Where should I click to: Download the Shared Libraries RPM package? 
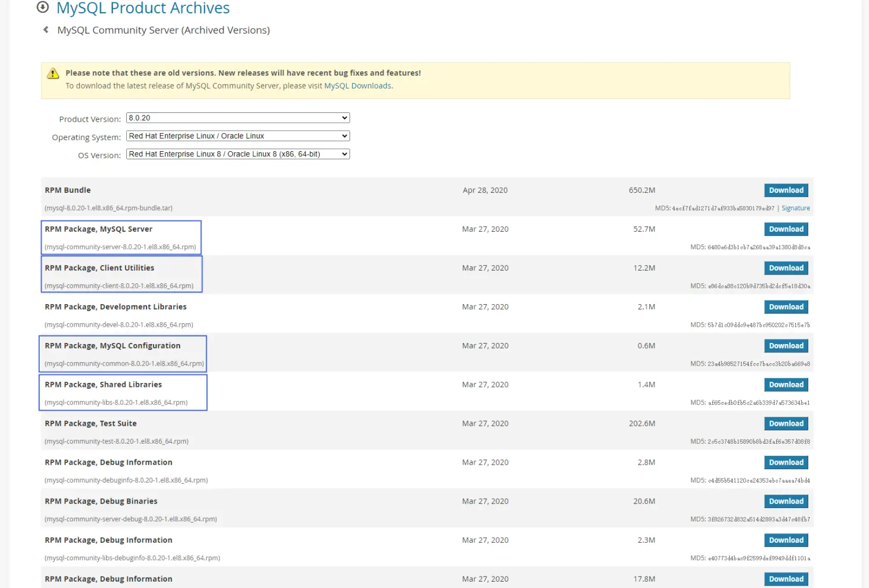click(786, 384)
